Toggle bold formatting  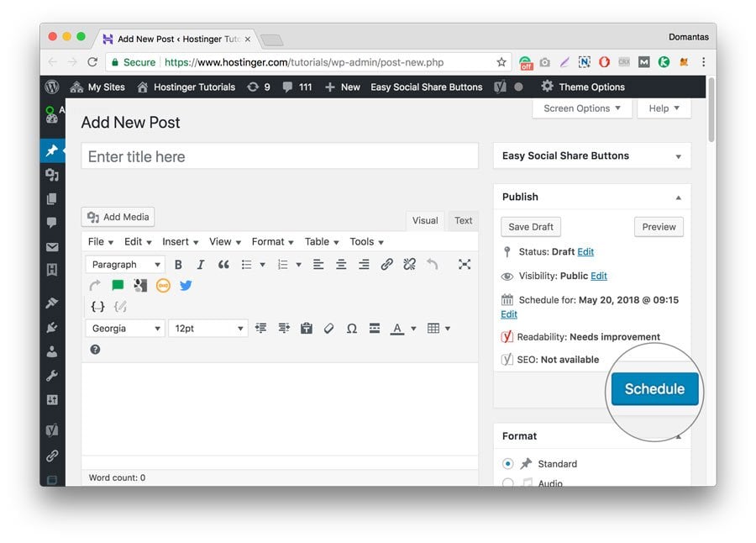[x=177, y=264]
